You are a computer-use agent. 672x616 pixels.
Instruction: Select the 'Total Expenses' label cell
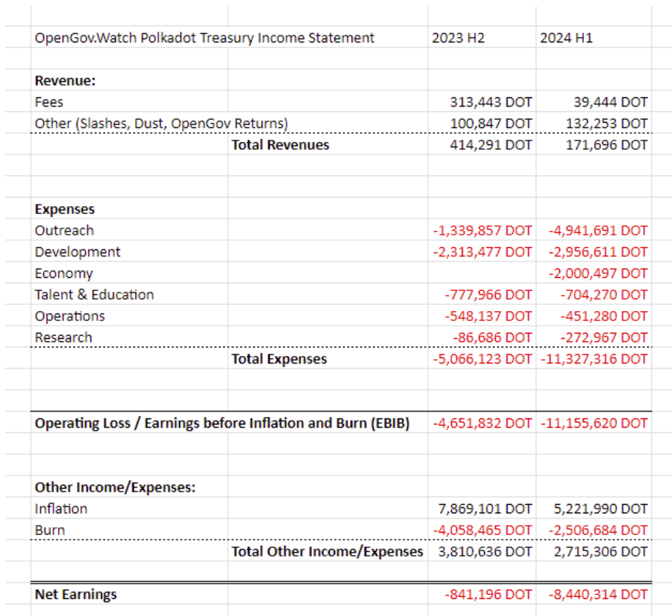279,359
